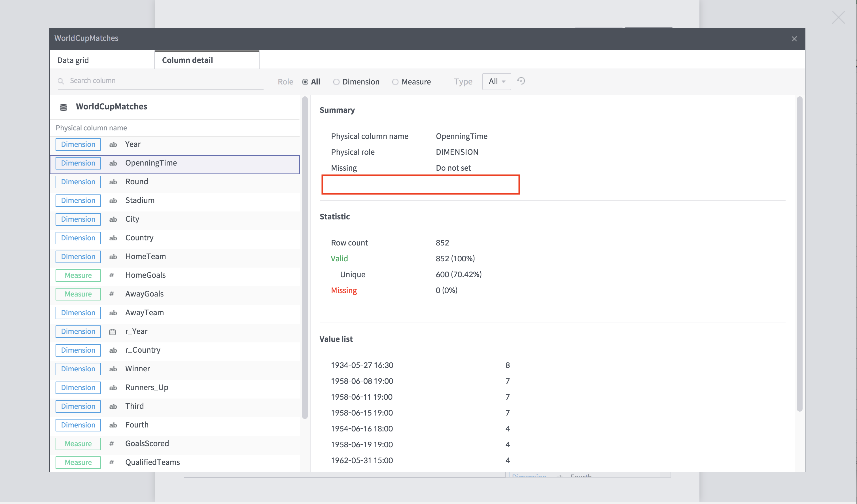Click the search magnifier icon
The image size is (857, 504).
tap(61, 81)
